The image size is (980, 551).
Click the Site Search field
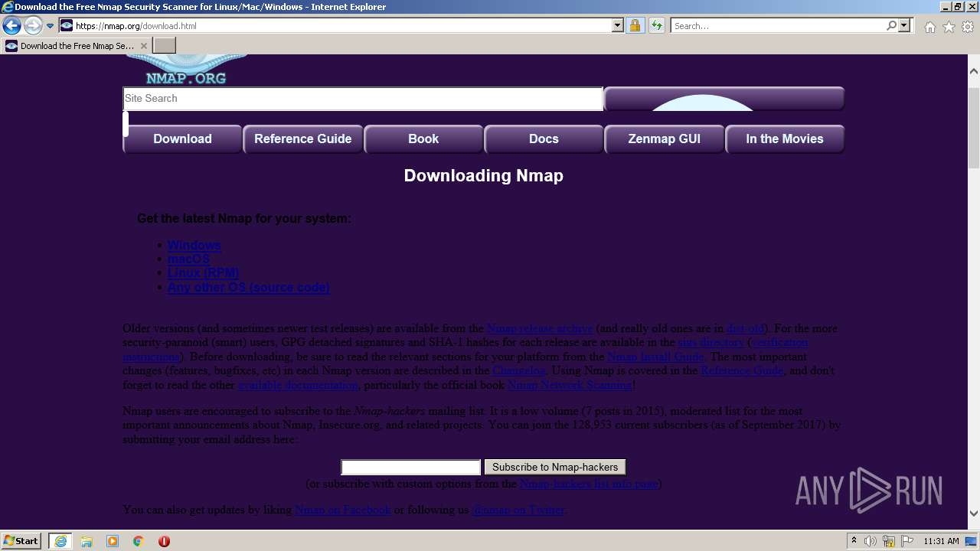coord(363,99)
